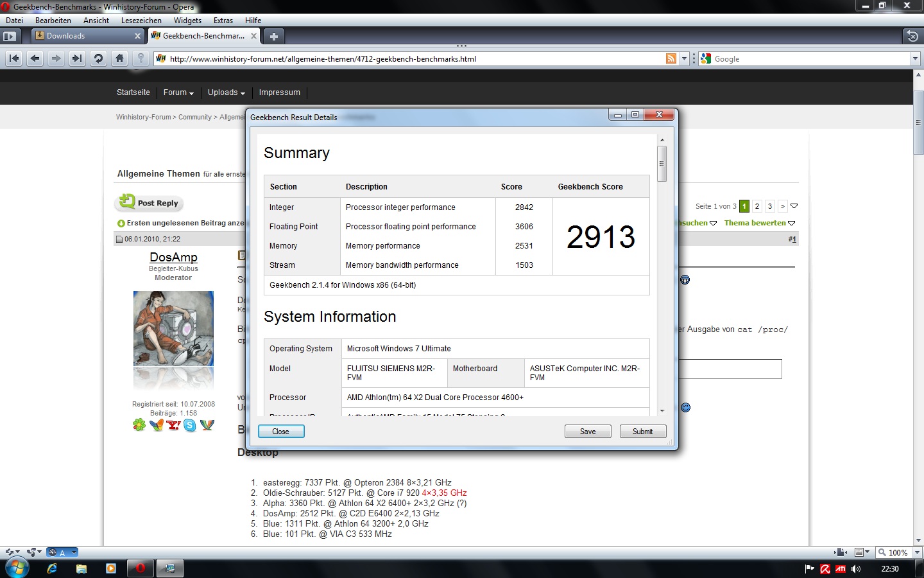The height and width of the screenshot is (578, 924).
Task: Click the Geekbench dialog scrollbar thumb
Action: click(662, 163)
